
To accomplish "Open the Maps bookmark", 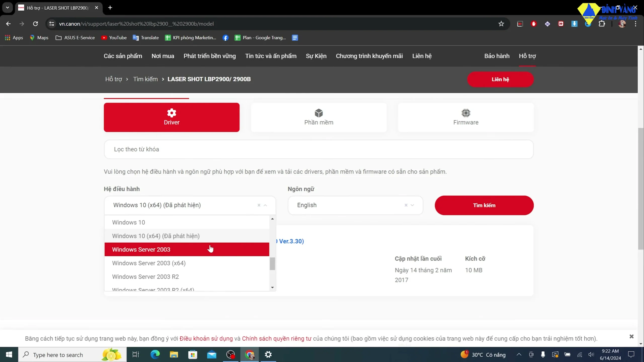I will (39, 38).
